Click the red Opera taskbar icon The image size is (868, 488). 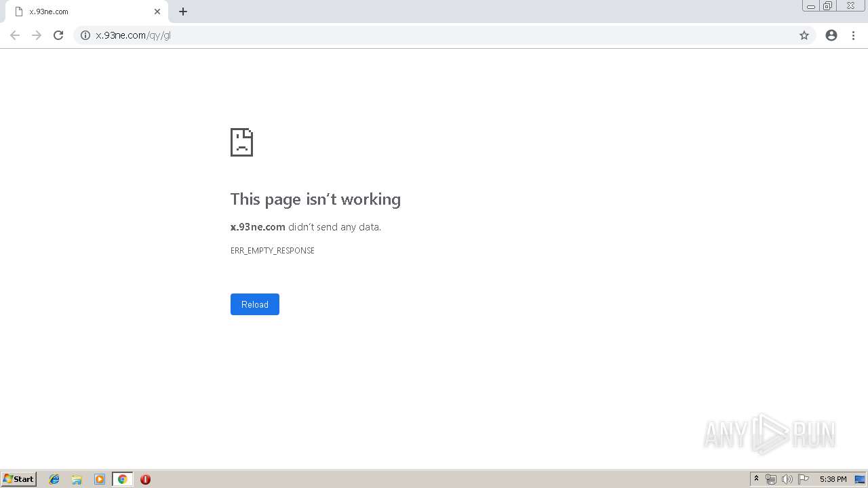point(145,479)
